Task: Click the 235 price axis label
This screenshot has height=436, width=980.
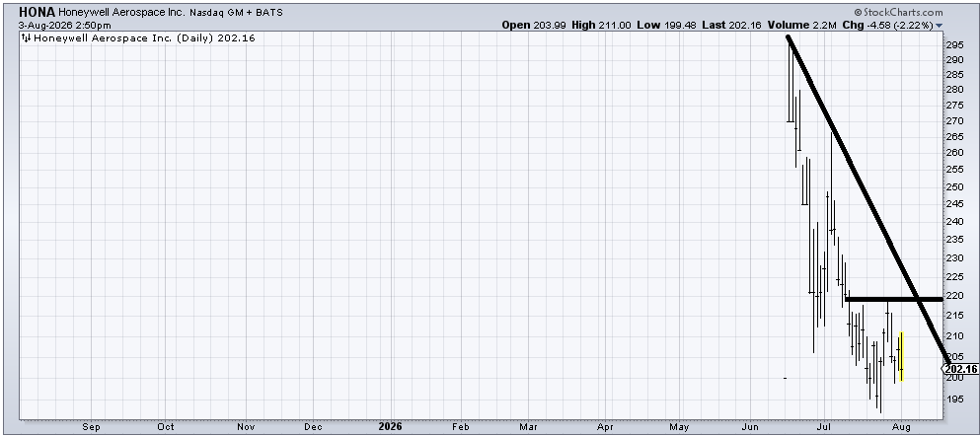Action: (953, 239)
